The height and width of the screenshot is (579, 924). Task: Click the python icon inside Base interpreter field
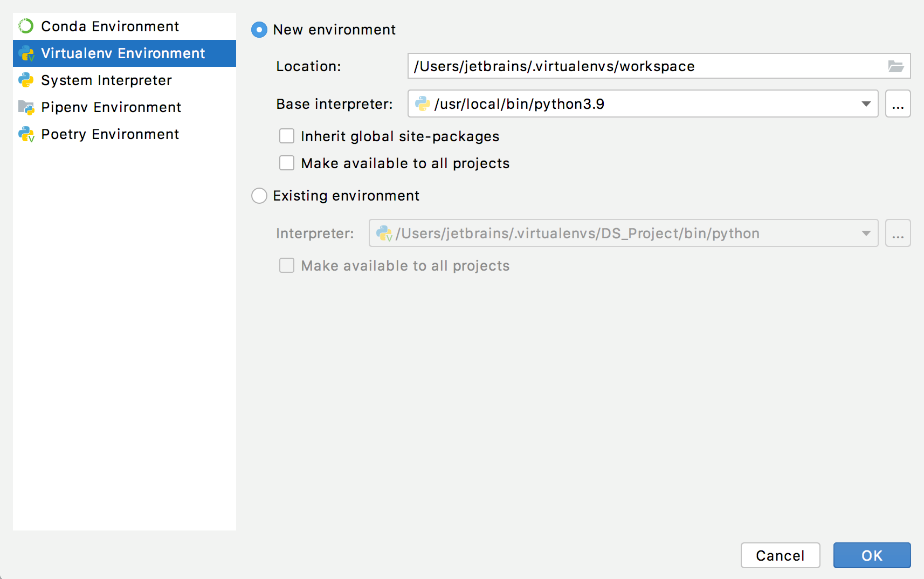coord(422,104)
